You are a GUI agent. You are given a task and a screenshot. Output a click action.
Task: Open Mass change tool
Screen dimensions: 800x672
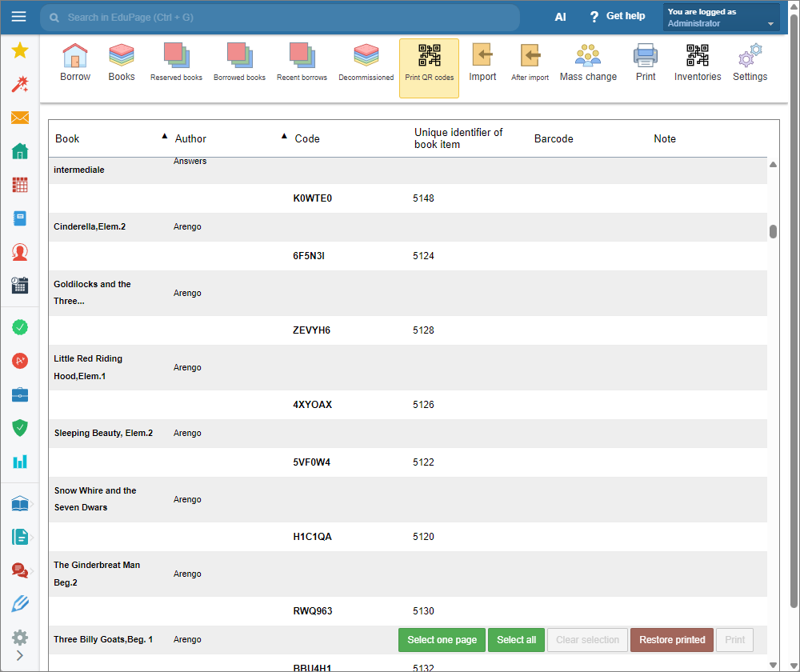(588, 63)
